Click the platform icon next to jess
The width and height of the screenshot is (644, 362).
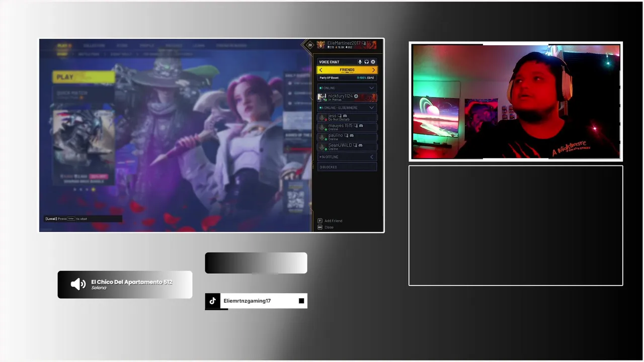point(340,116)
